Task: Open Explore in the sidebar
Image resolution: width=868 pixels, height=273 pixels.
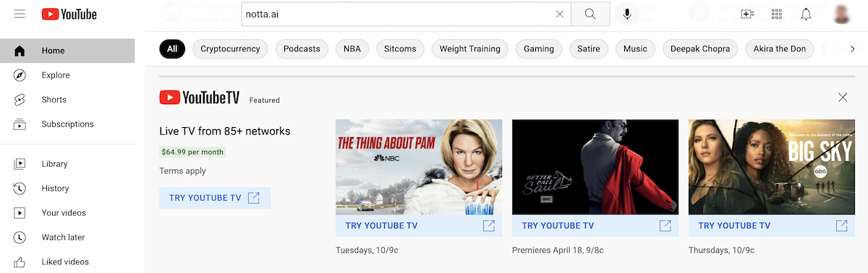Action: point(67,75)
